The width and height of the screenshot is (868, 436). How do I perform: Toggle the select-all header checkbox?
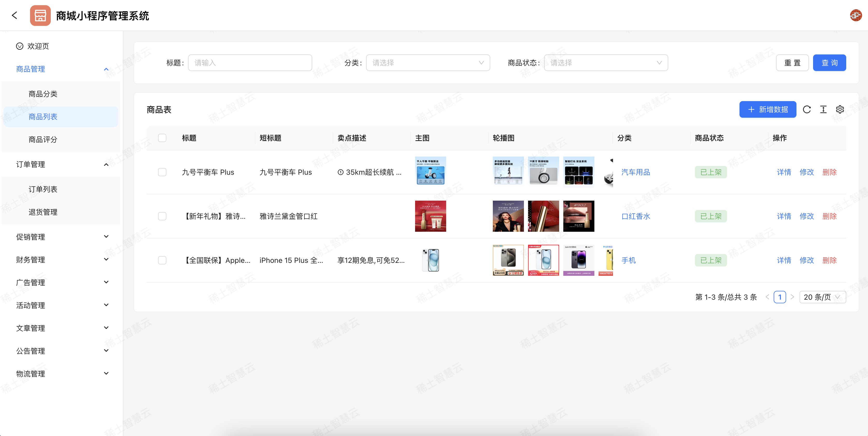click(162, 138)
